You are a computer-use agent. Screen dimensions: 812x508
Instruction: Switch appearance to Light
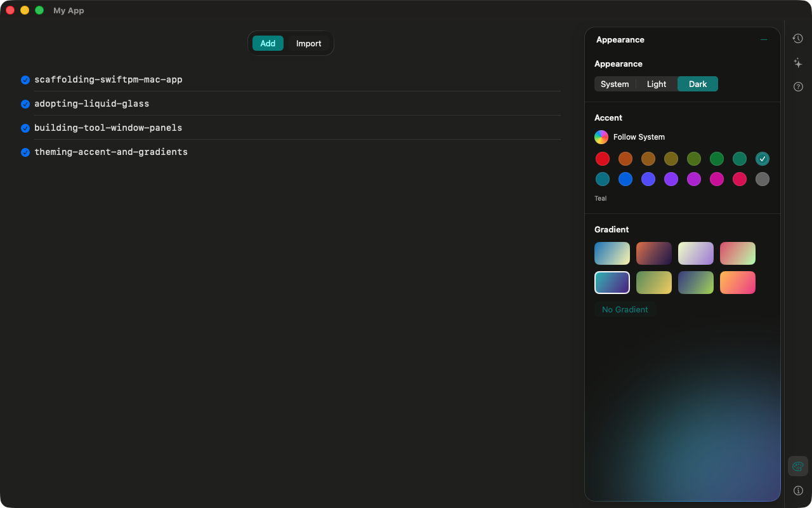coord(657,84)
